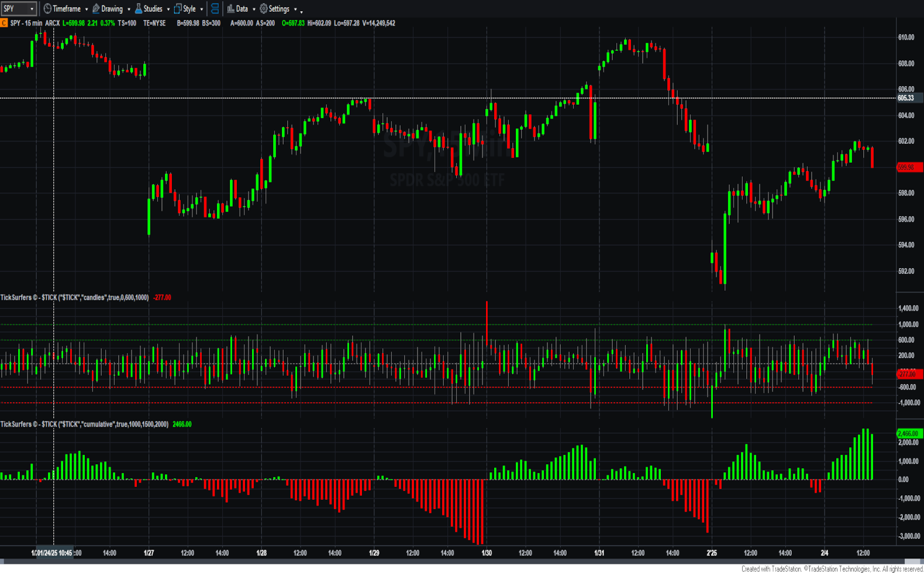Expand the Timeframe dropdown arrow
This screenshot has width=924, height=573.
[x=87, y=9]
